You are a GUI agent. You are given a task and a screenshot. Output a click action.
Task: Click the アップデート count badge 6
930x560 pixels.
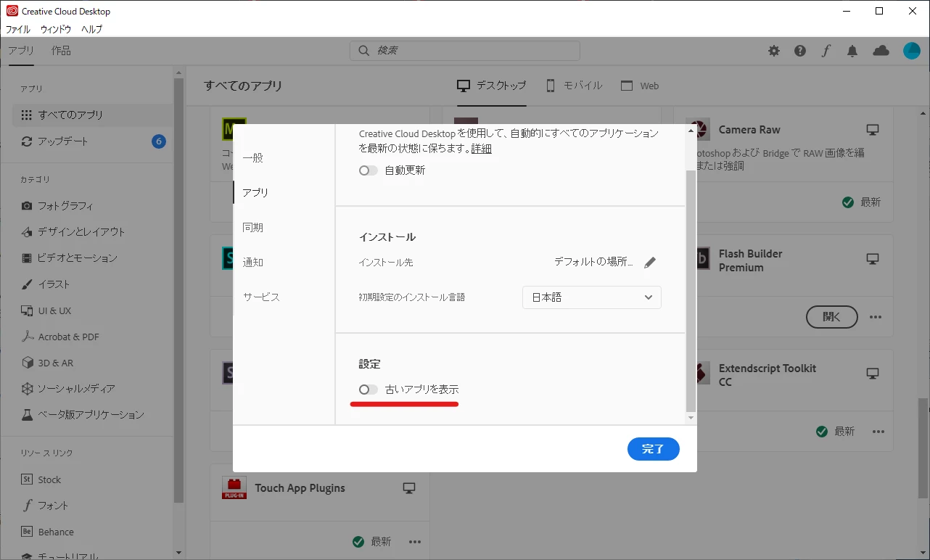[159, 141]
